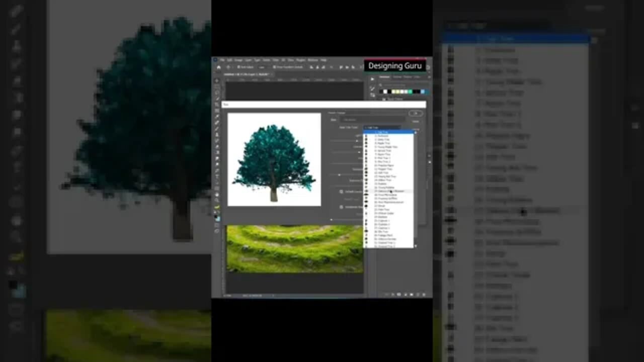Click the tree preview thumbnail in dialog
Viewport: 644px width, 362px height.
274,159
